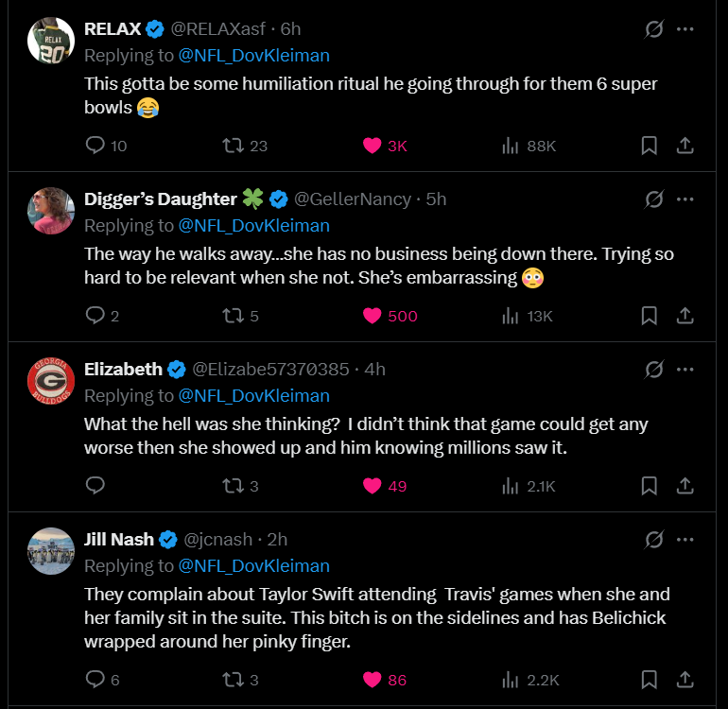
Task: Share Jill Nash's tweet
Action: pyautogui.click(x=686, y=679)
